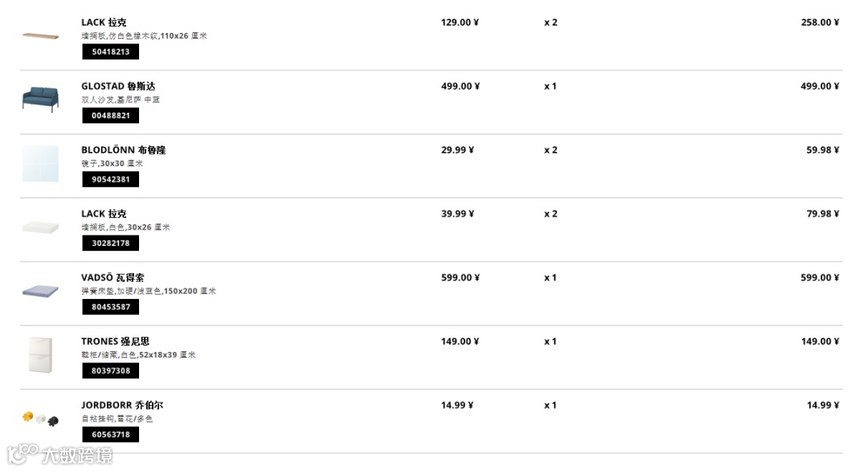
Task: Click the TRONES shoe cabinet image
Action: 40,354
